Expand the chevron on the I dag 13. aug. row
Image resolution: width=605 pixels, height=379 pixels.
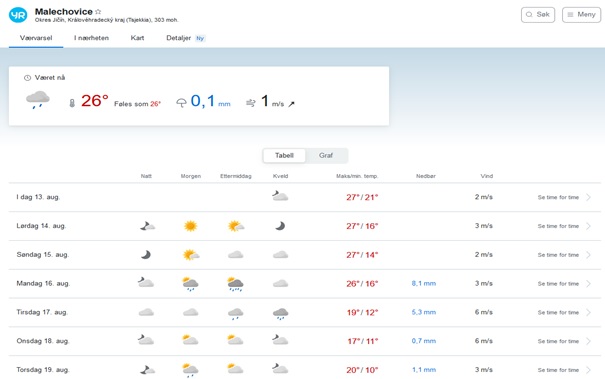pyautogui.click(x=588, y=197)
